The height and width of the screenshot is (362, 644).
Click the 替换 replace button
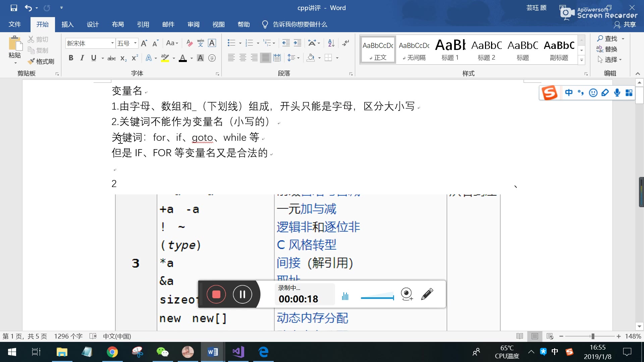(x=607, y=49)
